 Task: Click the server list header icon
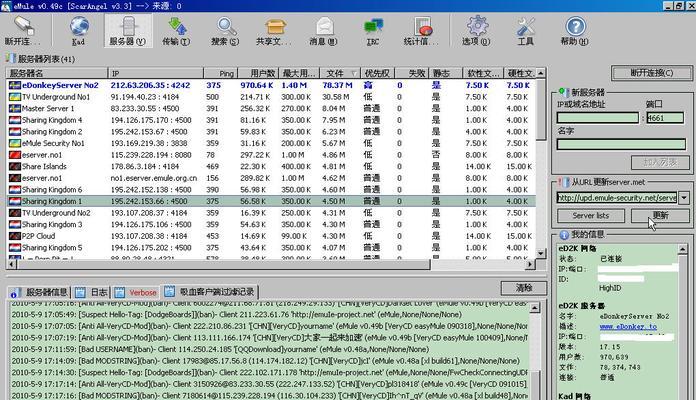11,59
